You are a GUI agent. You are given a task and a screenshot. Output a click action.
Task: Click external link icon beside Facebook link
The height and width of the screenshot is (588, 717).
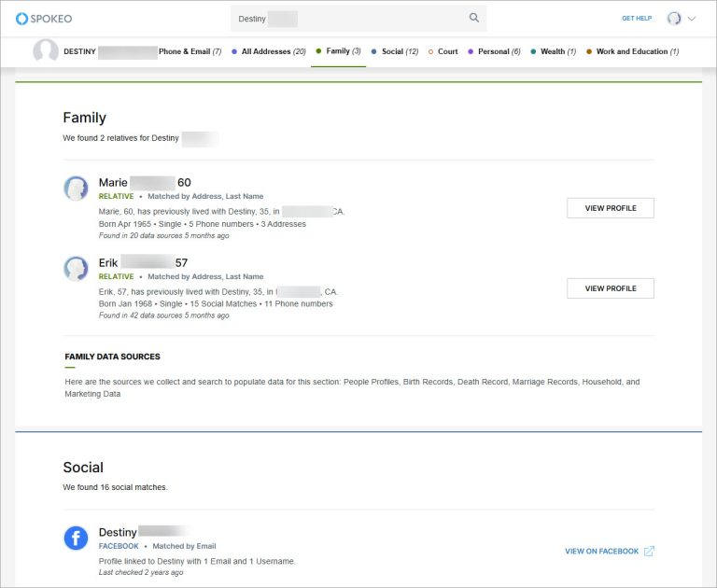[x=649, y=551]
